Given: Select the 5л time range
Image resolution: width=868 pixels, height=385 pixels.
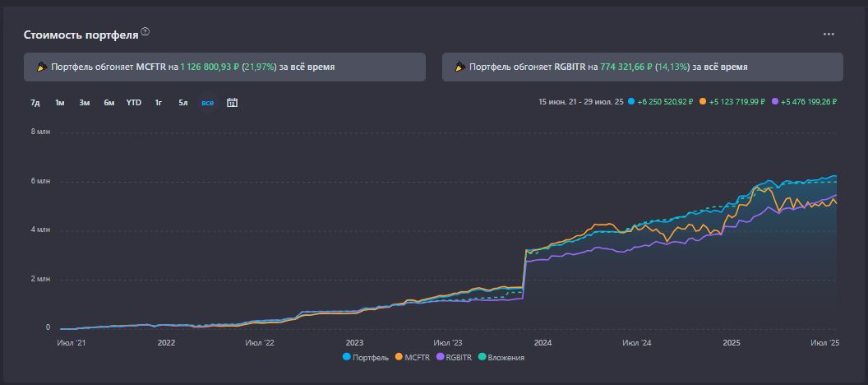Looking at the screenshot, I should tap(182, 103).
